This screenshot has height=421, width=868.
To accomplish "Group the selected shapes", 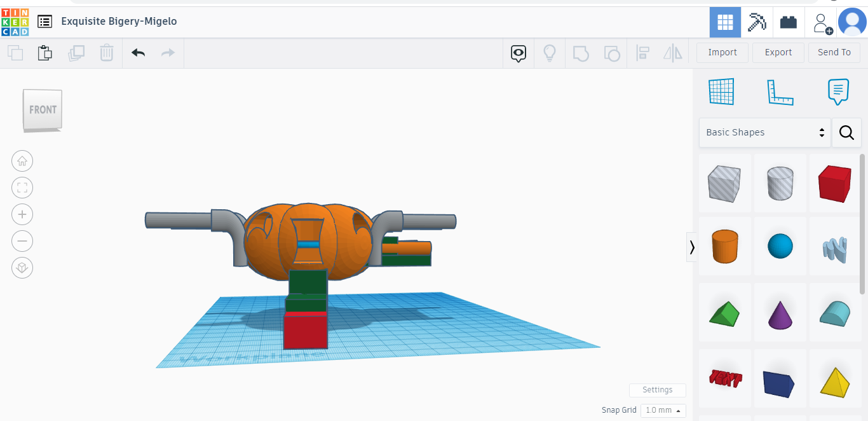I will [581, 53].
